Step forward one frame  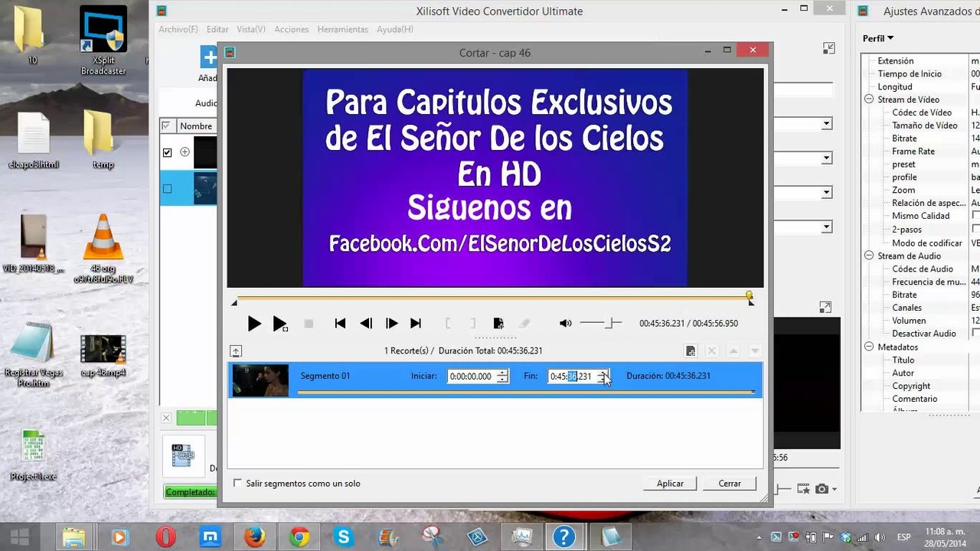[391, 324]
